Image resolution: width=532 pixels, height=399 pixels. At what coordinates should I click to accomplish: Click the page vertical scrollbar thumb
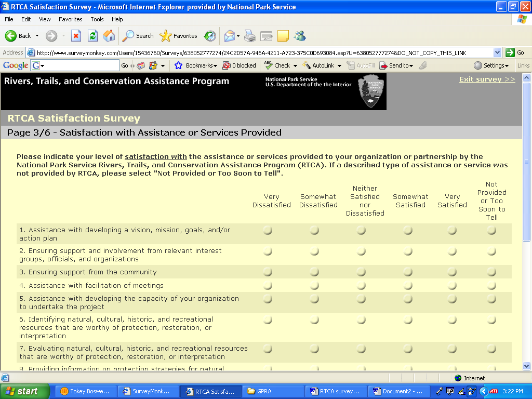pyautogui.click(x=526, y=162)
